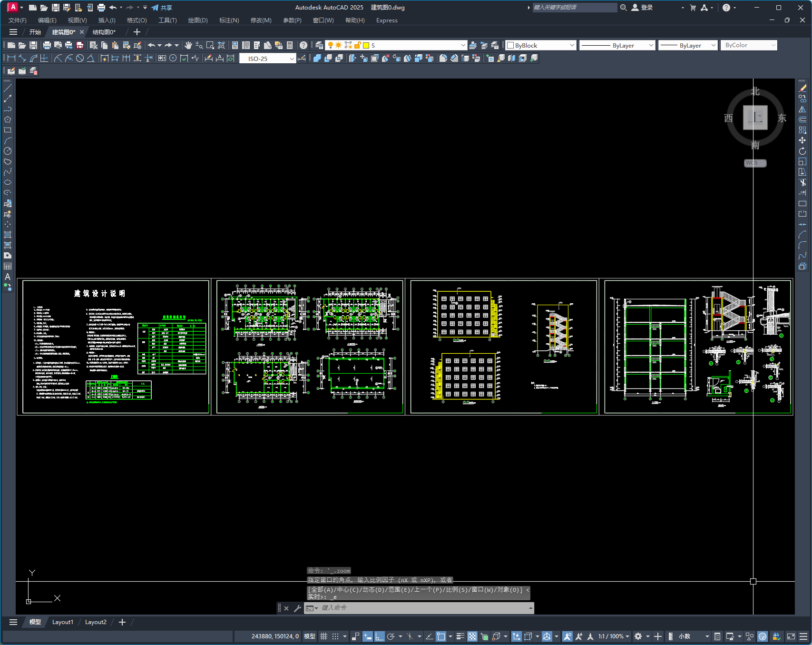
Task: Click the WCS button under the ViewCube
Action: [x=755, y=163]
